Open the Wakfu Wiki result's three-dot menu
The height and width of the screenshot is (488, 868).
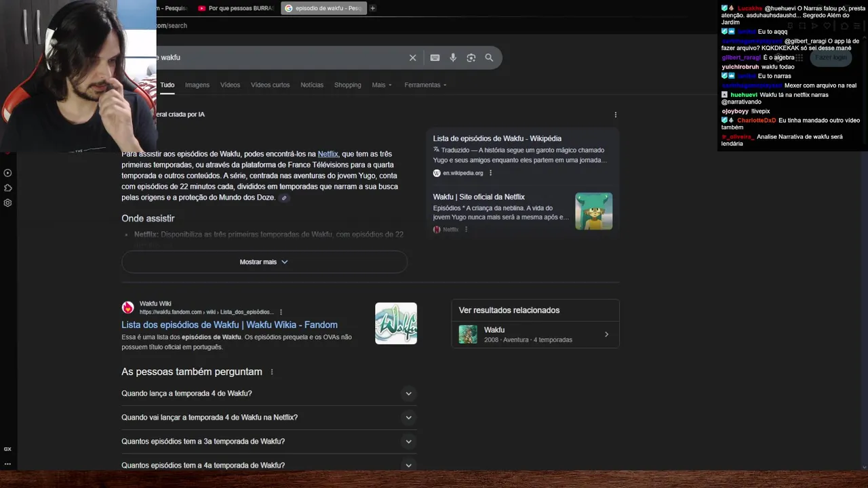pos(281,312)
